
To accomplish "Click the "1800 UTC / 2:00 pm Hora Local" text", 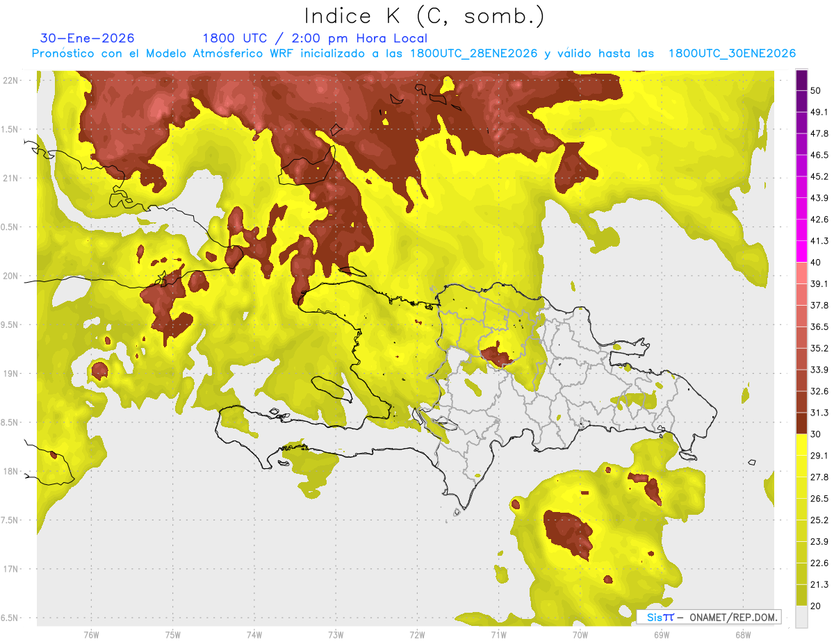I will pos(315,38).
